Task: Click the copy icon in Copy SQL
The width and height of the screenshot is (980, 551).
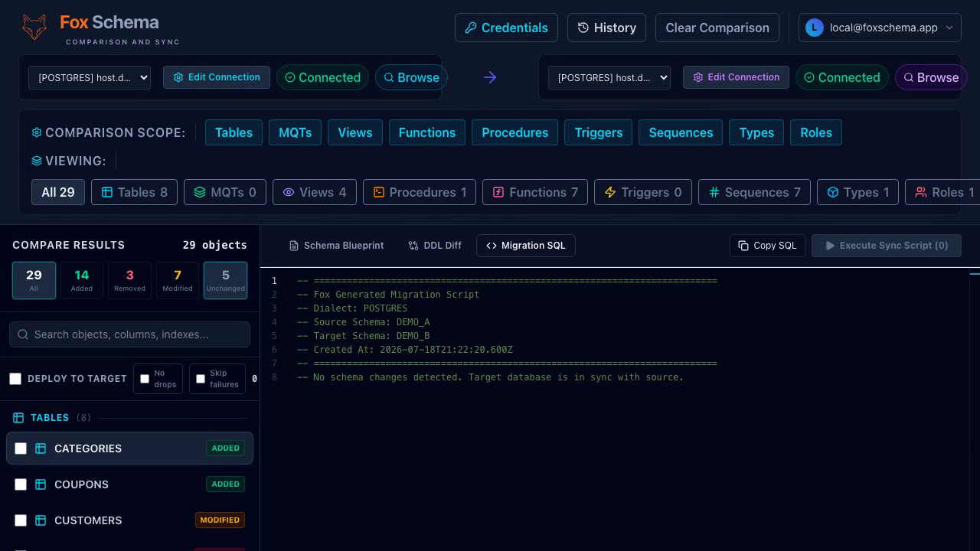Action: (x=743, y=246)
